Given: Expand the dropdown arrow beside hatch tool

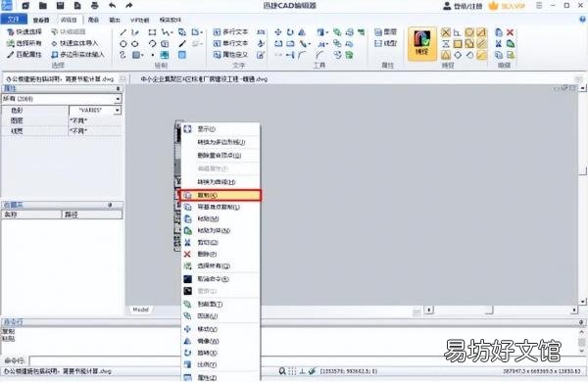Looking at the screenshot, I should (x=143, y=55).
